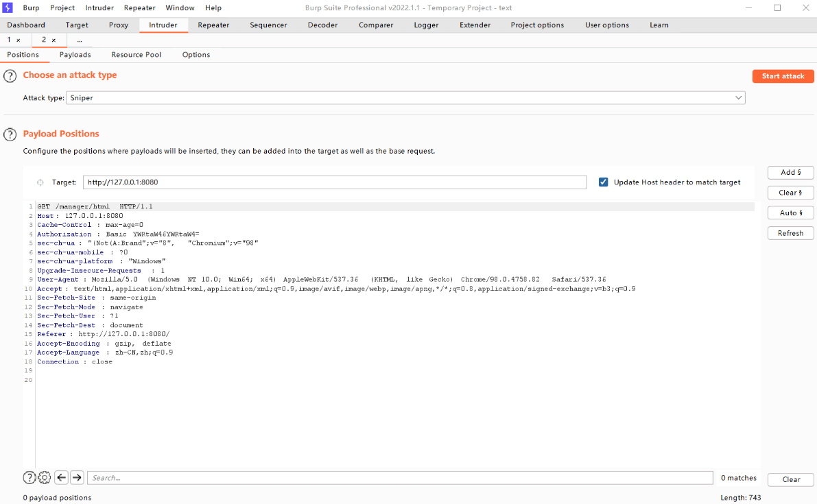Click into the Target URL field
The height and width of the screenshot is (504, 817).
pos(335,182)
